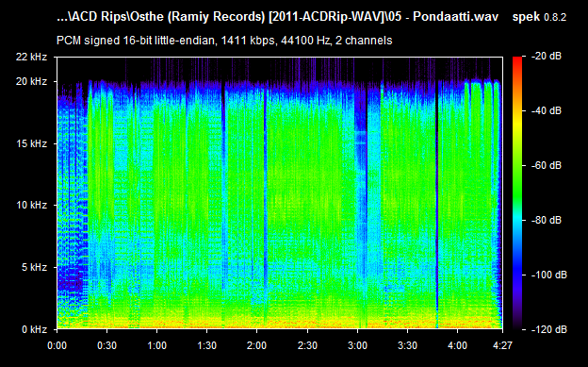
Task: Click the 1:00 time axis label
Action: [156, 345]
